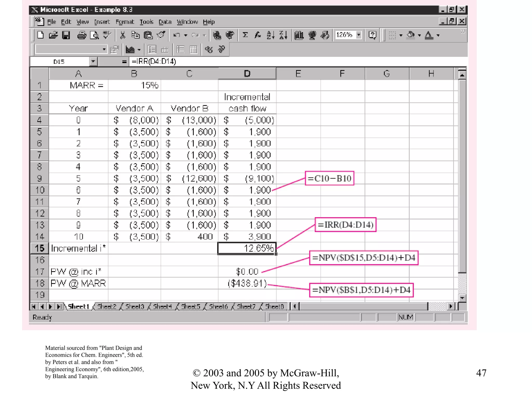
Task: Open the Data menu
Action: pos(165,22)
